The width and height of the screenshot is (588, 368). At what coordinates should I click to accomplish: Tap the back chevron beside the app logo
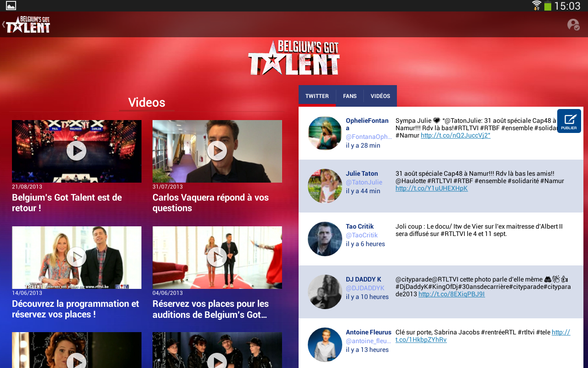(4, 24)
